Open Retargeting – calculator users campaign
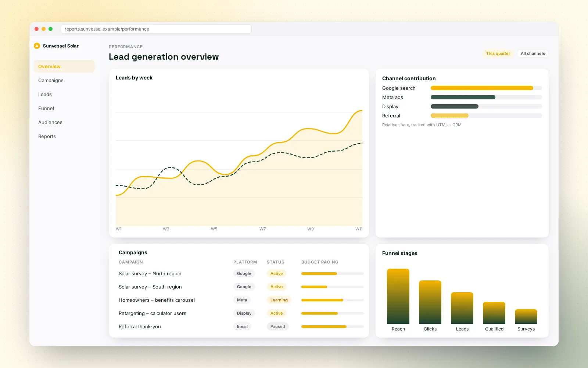This screenshot has height=368, width=588. 153,313
